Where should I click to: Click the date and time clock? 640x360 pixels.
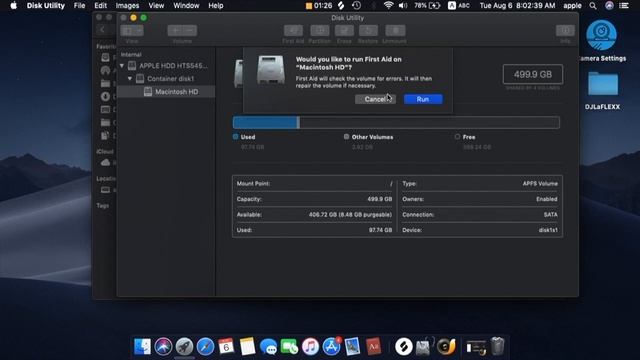pyautogui.click(x=517, y=6)
